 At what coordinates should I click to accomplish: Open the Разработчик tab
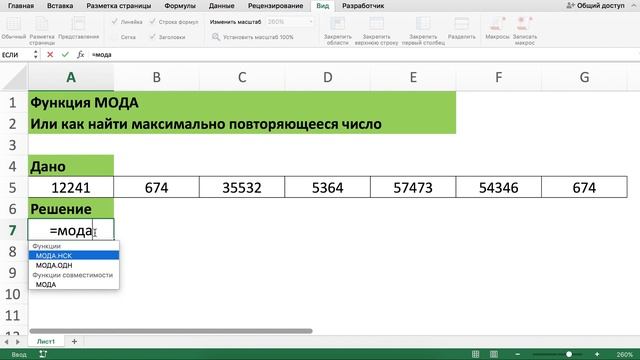pos(363,6)
